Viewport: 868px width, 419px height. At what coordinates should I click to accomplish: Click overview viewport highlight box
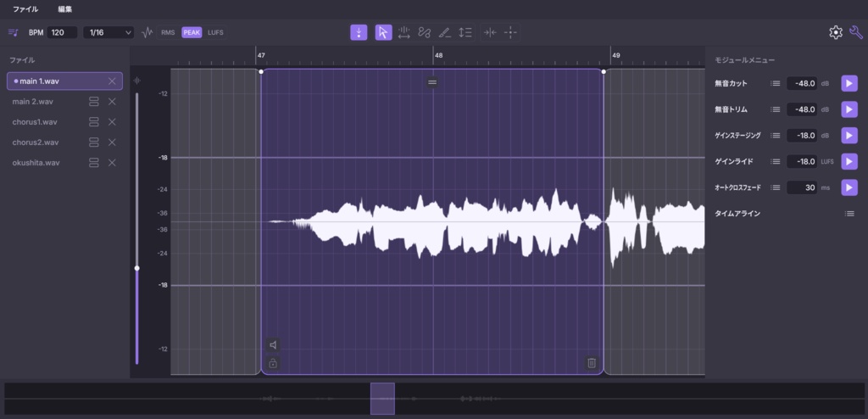click(x=382, y=399)
